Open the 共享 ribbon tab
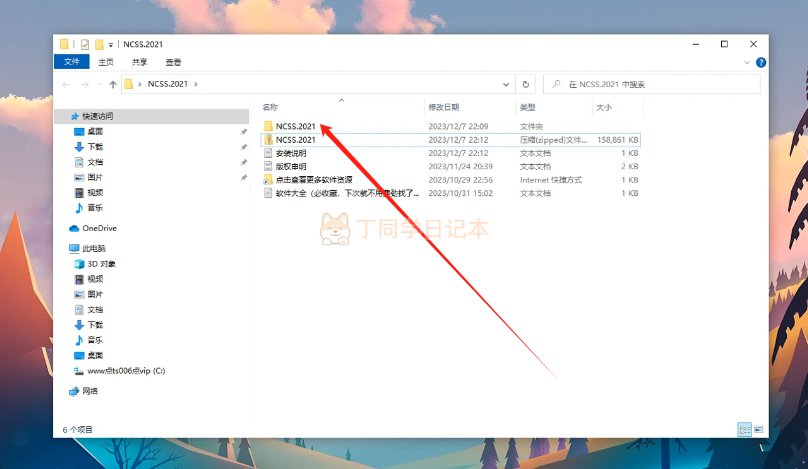Viewport: 808px width, 469px height. coord(139,62)
